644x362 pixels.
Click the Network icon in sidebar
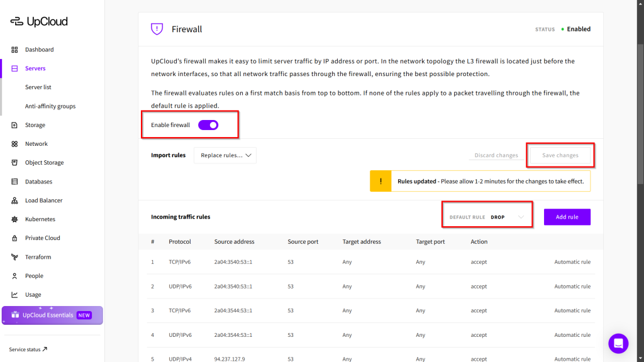coord(14,144)
